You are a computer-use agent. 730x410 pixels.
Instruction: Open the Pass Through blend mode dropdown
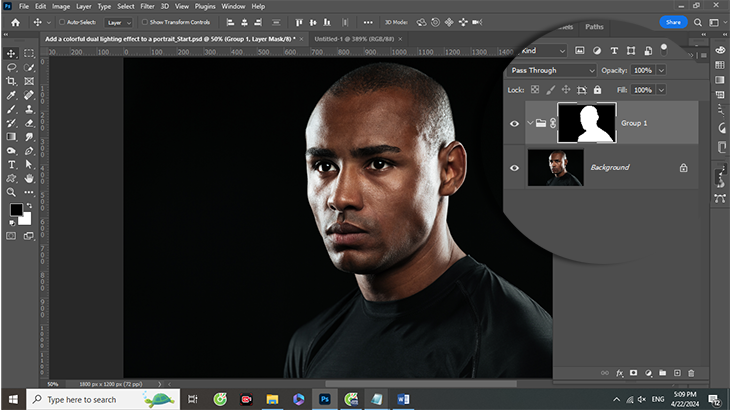pyautogui.click(x=551, y=71)
